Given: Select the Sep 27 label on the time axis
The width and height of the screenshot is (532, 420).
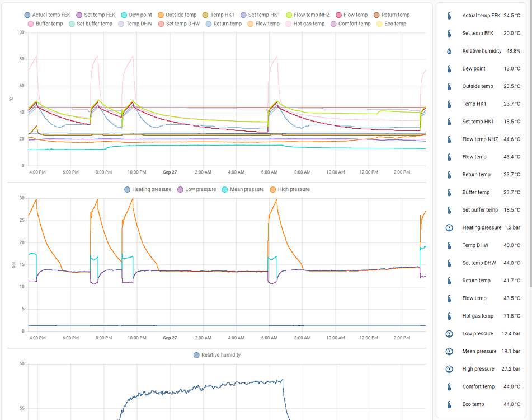Looking at the screenshot, I should (x=170, y=172).
